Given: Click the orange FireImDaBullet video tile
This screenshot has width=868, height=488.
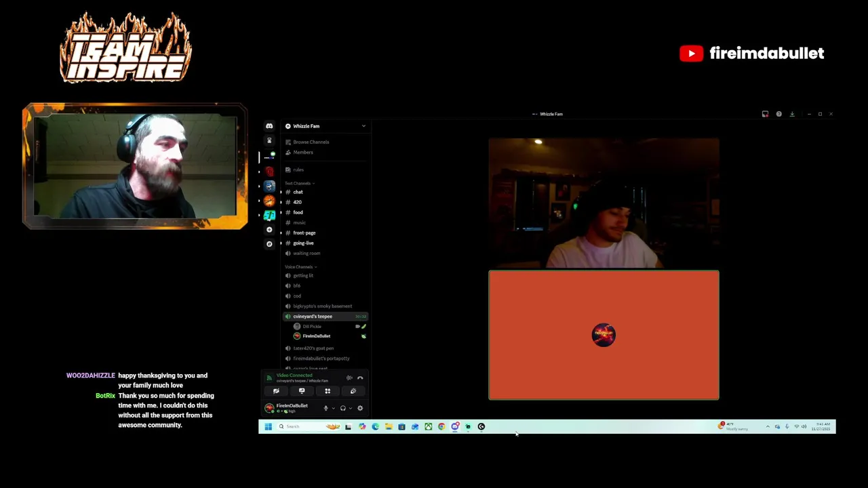Looking at the screenshot, I should coord(604,335).
